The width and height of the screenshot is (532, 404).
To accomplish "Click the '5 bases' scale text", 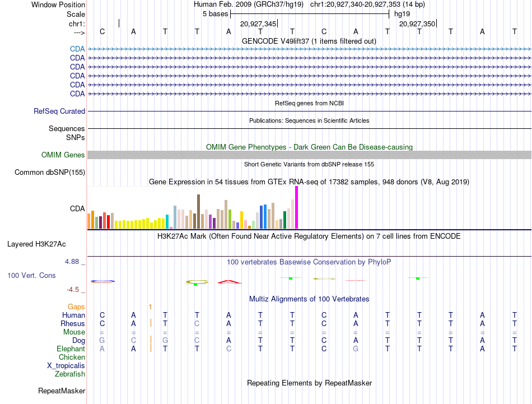I will (x=216, y=14).
